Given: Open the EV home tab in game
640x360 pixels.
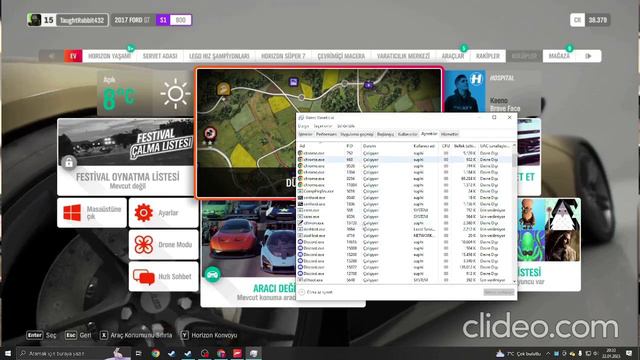Looking at the screenshot, I should pos(73,56).
